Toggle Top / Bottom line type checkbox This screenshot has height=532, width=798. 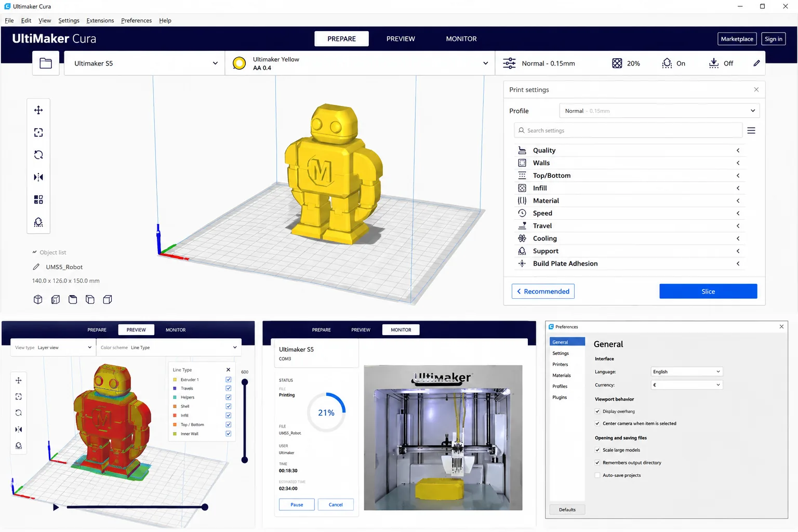pos(228,424)
